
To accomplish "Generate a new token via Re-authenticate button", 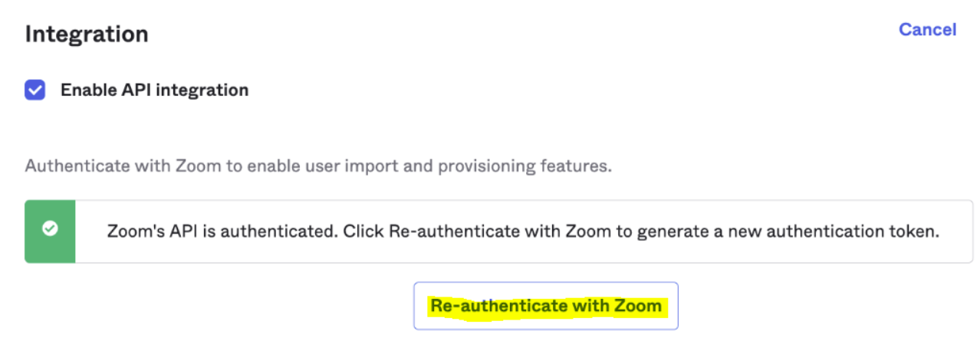I will 545,307.
